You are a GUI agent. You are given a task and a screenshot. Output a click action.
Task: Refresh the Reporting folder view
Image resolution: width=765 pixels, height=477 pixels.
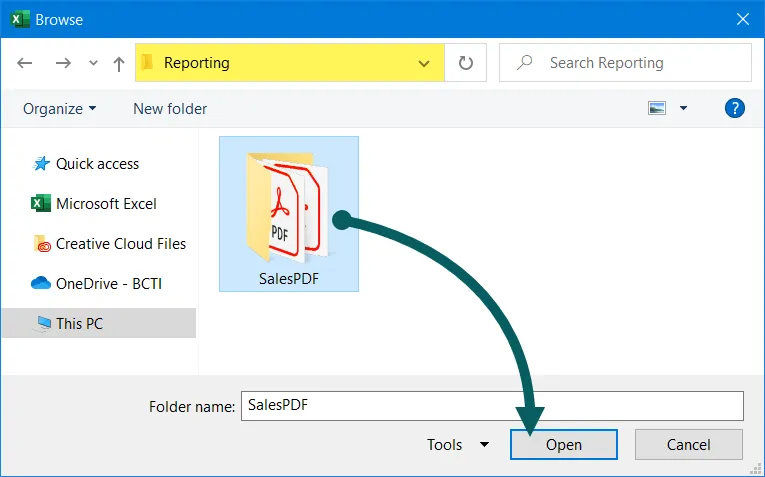pyautogui.click(x=465, y=63)
